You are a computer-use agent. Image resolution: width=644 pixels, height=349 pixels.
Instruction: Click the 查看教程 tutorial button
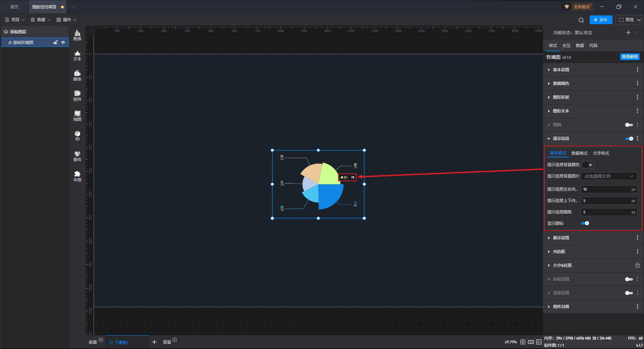630,57
